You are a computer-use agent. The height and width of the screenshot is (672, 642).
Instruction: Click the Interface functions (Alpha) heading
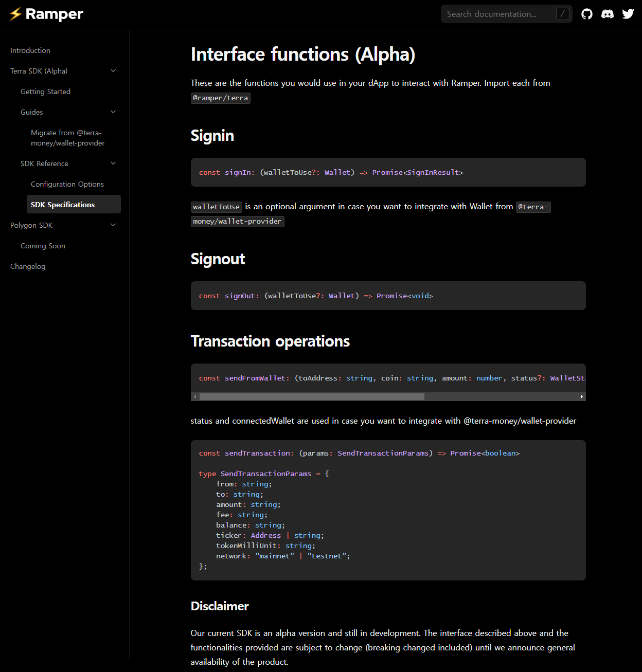click(303, 54)
